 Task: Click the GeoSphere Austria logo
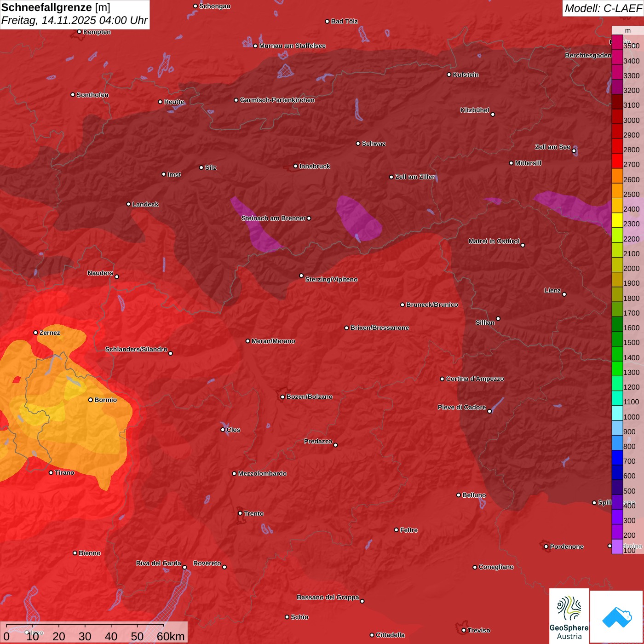[x=569, y=616]
